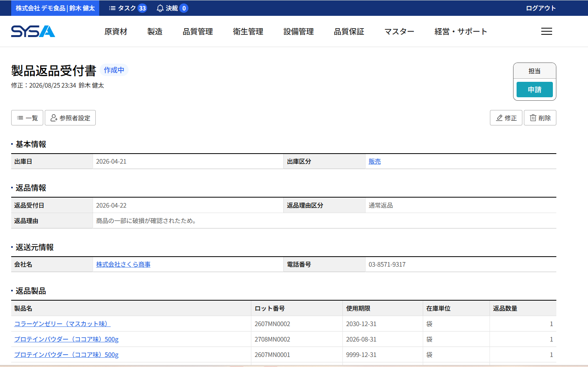The image size is (588, 367).
Task: Open the 設備管理 menu
Action: point(298,32)
